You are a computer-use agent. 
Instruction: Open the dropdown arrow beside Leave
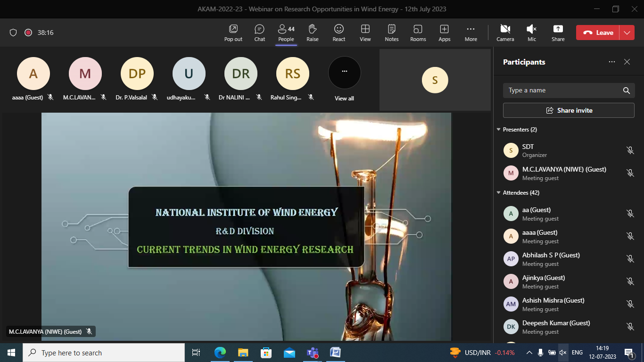click(x=627, y=33)
